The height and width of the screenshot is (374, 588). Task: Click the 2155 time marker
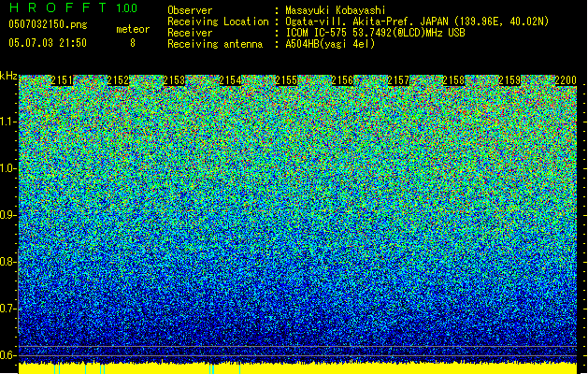pyautogui.click(x=286, y=80)
